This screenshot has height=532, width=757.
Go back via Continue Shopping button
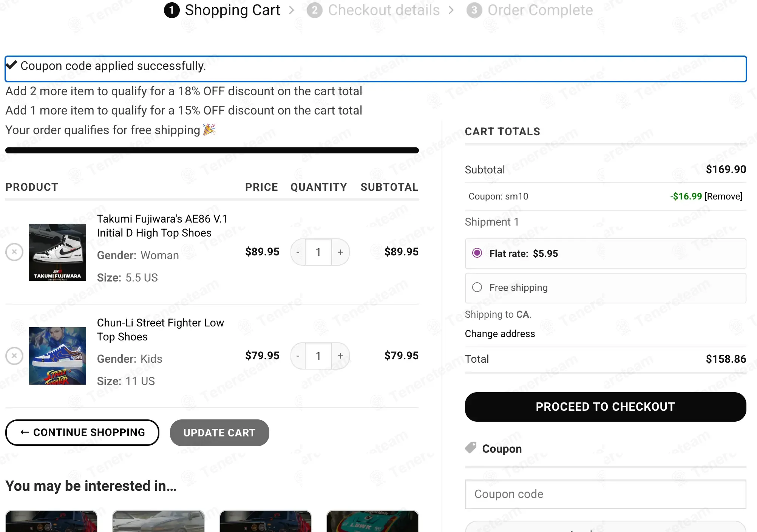coord(82,433)
